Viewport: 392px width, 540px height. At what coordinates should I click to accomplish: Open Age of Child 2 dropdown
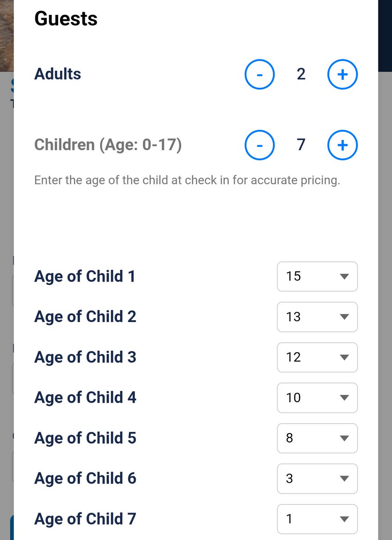click(x=317, y=317)
